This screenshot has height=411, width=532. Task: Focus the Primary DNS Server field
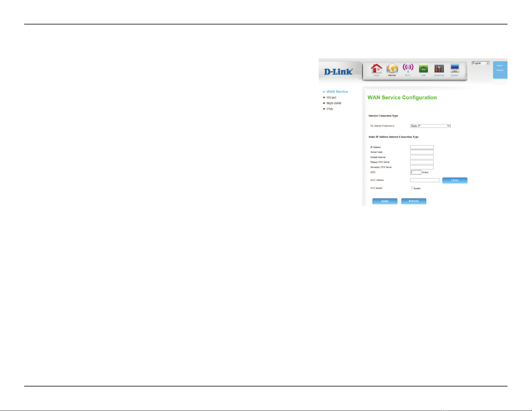[422, 162]
